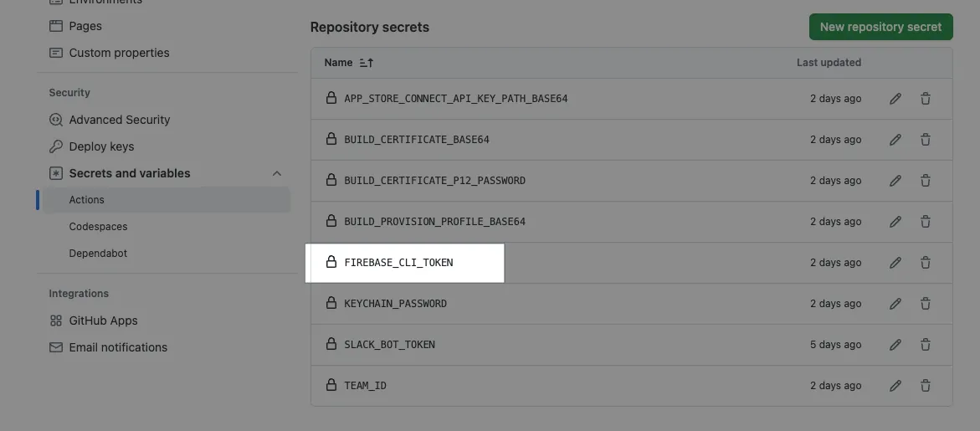Sort secrets by Name column arrow
This screenshot has height=431, width=980.
367,63
